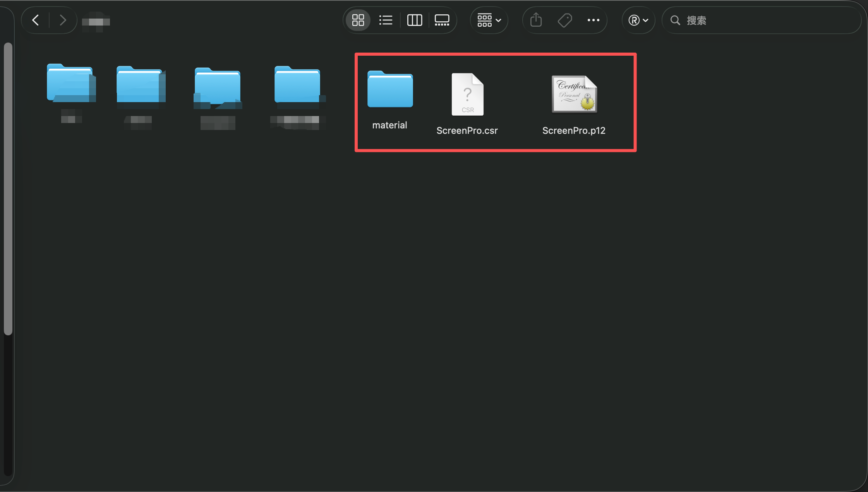Select the ScreenPro.p12 certificate icon

click(574, 94)
